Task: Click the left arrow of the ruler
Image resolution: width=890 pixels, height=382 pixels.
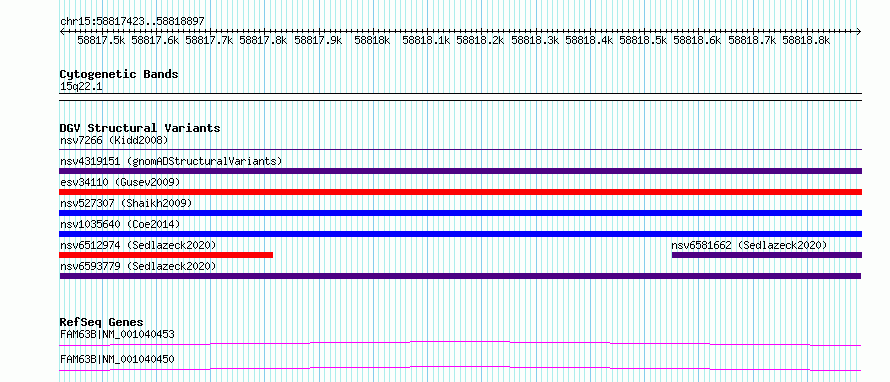Action: click(x=62, y=32)
